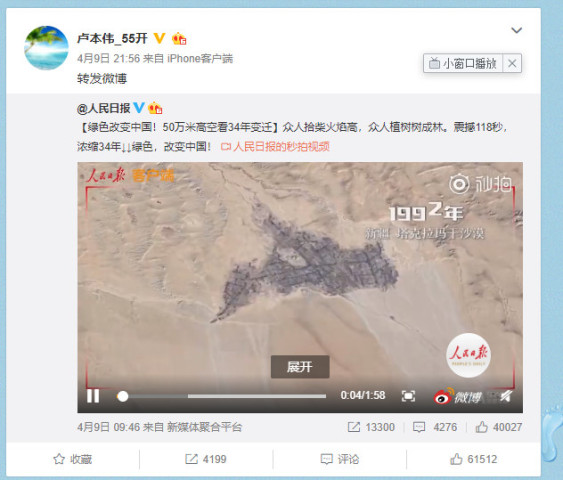
Task: Click the video progress slider handle
Action: (122, 396)
